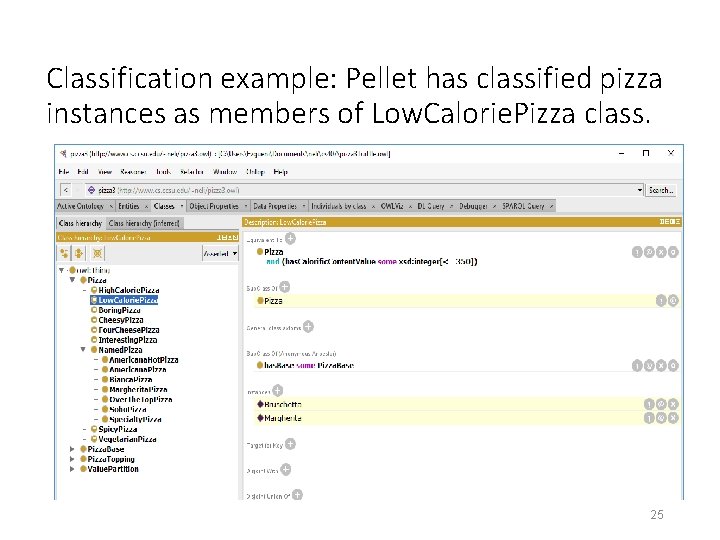Open annotations for the Equivalent To expression

(x=649, y=252)
